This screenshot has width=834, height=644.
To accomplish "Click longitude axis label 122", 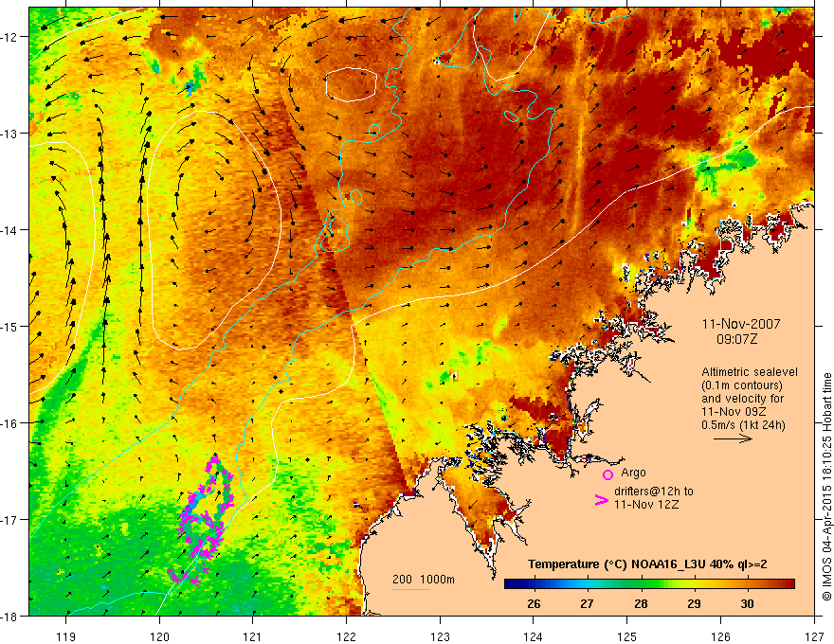I will coord(346,636).
